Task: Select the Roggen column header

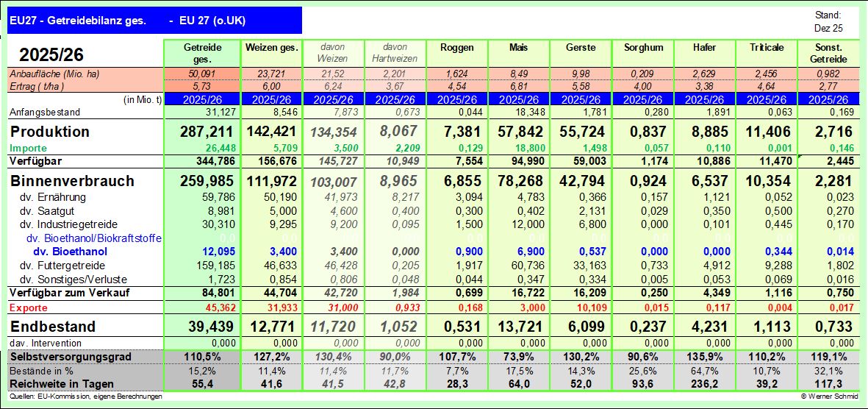Action: click(x=456, y=47)
